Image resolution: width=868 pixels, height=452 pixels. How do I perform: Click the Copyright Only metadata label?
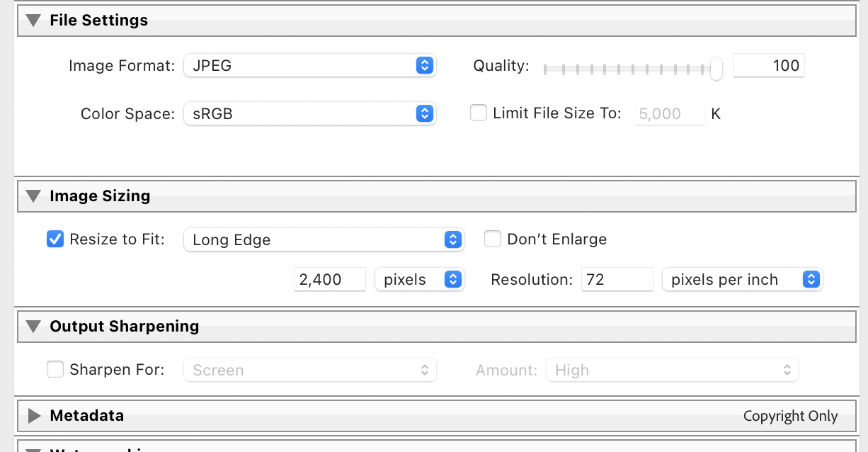pyautogui.click(x=791, y=416)
